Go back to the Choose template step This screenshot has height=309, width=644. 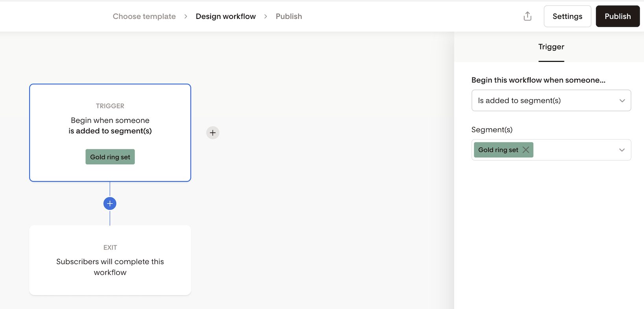tap(144, 16)
